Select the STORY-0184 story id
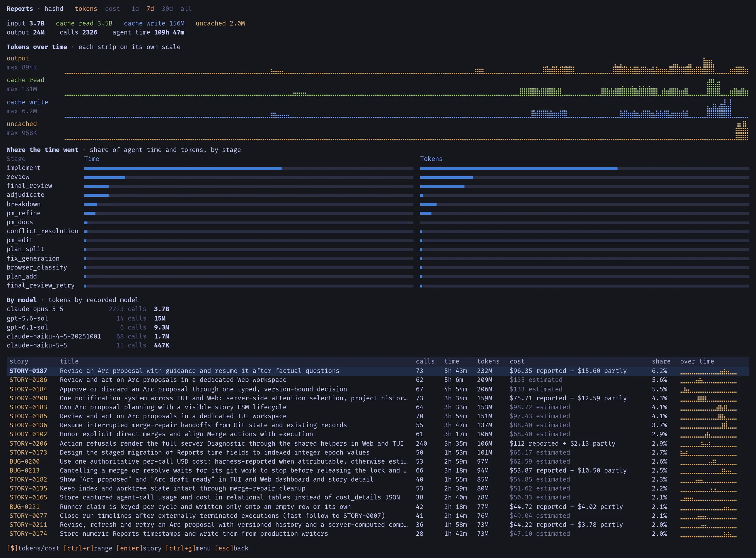Viewport: 756px width, 558px height. tap(28, 389)
